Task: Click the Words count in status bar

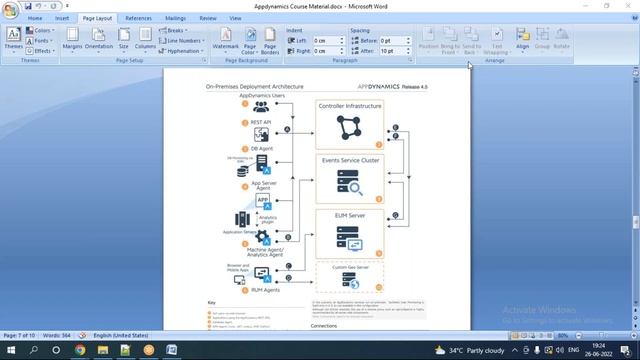Action: tap(56, 336)
